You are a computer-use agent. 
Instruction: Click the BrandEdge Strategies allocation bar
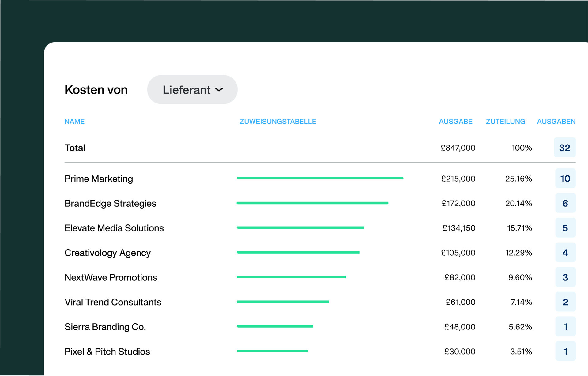312,203
